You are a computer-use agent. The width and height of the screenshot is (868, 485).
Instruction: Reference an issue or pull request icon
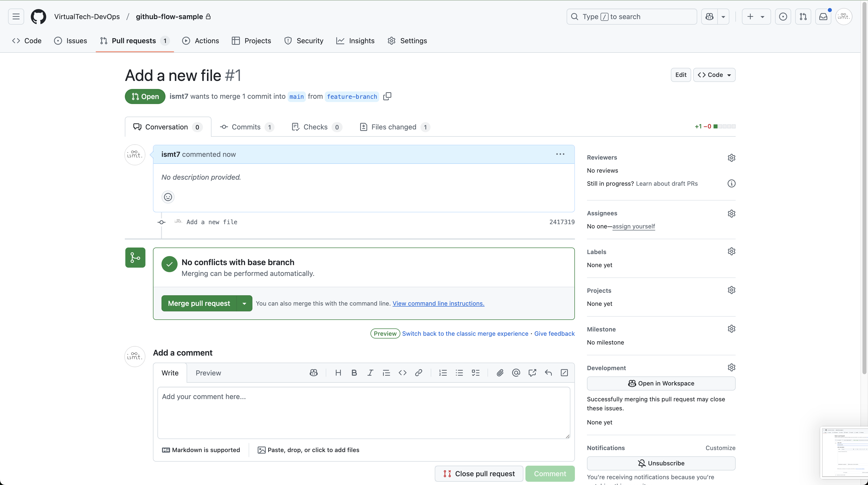[x=532, y=373]
